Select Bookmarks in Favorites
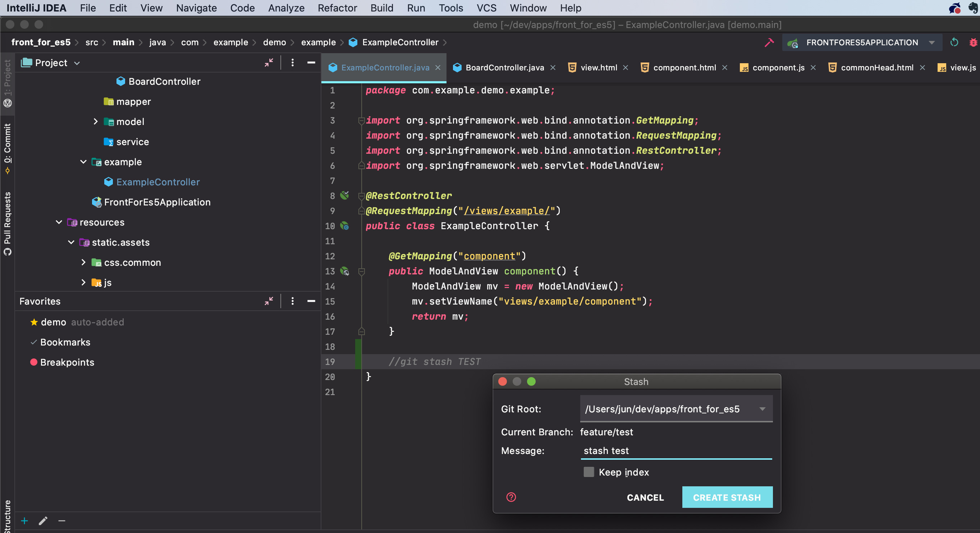The height and width of the screenshot is (533, 980). pyautogui.click(x=65, y=342)
